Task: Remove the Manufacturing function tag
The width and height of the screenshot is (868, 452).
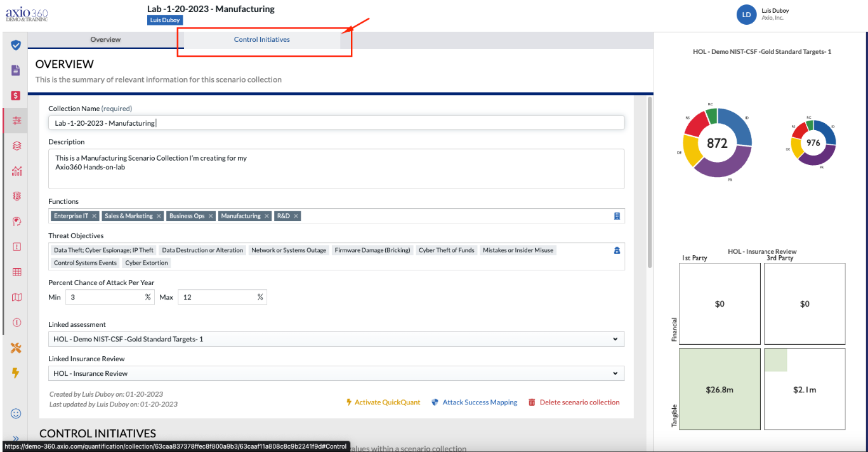Action: (266, 216)
